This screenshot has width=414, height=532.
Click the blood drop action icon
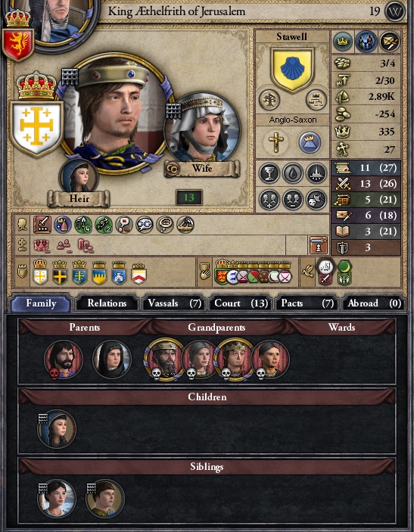(292, 173)
